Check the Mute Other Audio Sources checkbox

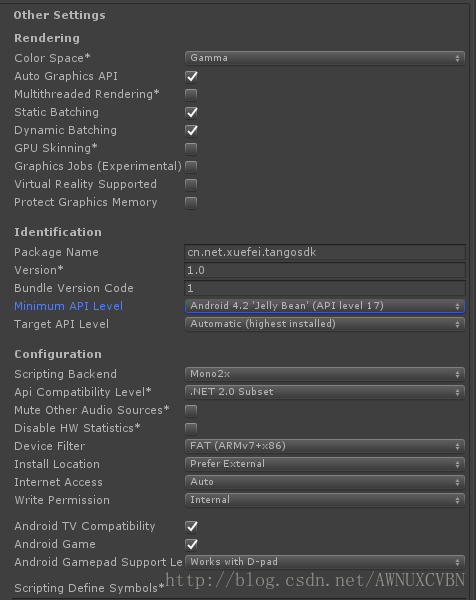tap(191, 411)
